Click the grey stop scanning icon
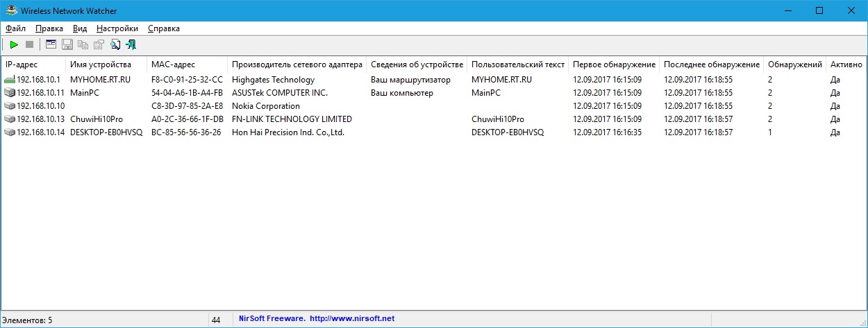Image resolution: width=868 pixels, height=328 pixels. coord(29,44)
